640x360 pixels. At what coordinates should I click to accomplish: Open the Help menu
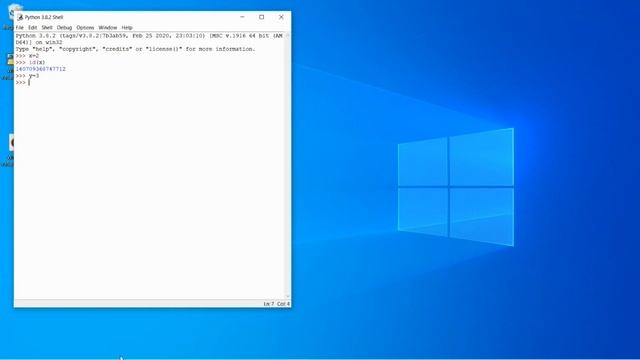point(127,27)
